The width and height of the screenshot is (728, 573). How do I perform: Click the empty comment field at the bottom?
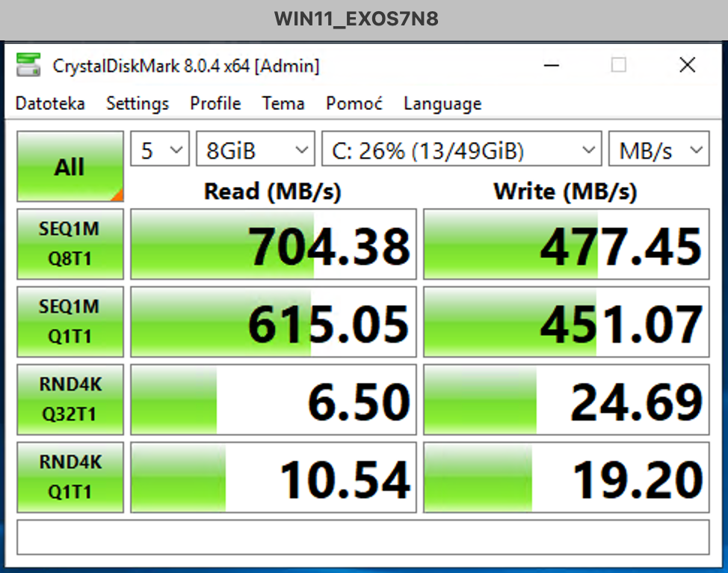coord(363,537)
